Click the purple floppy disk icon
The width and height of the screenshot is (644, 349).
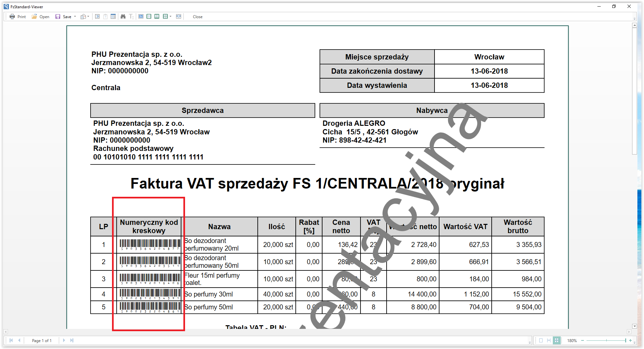point(58,17)
